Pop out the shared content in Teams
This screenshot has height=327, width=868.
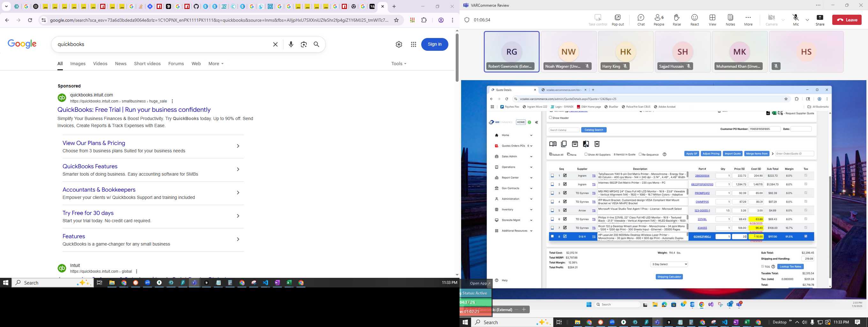[617, 20]
